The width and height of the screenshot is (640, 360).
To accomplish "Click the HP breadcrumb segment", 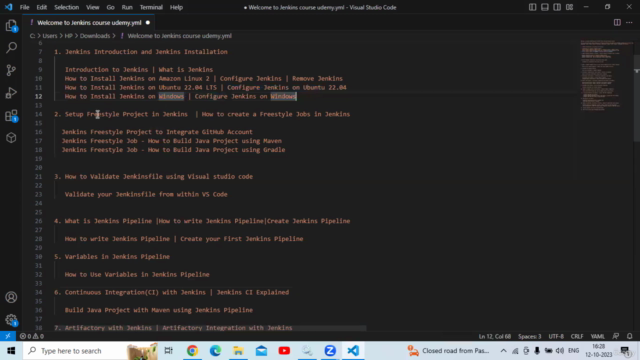I will click(x=68, y=36).
